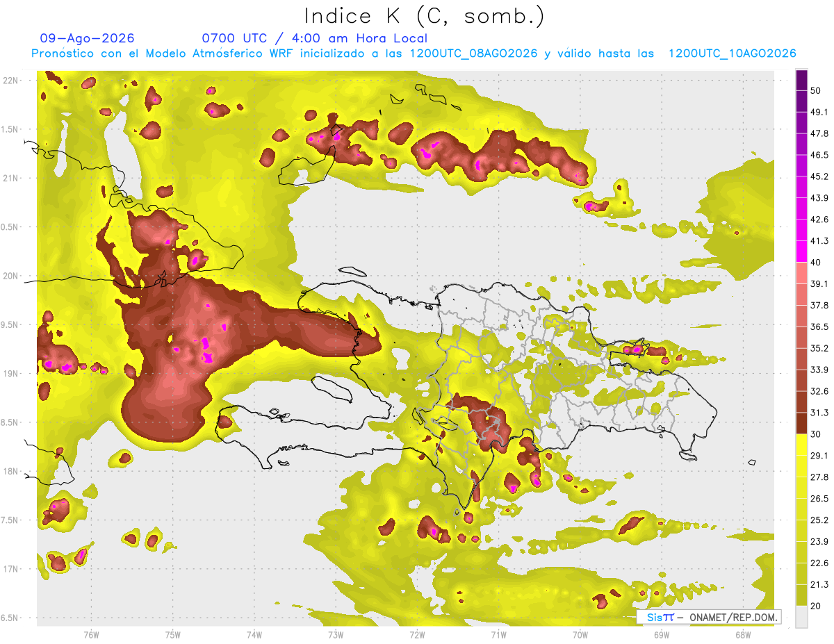Image resolution: width=834 pixels, height=644 pixels.
Task: Click the colorbar value "21.3"
Action: [819, 585]
